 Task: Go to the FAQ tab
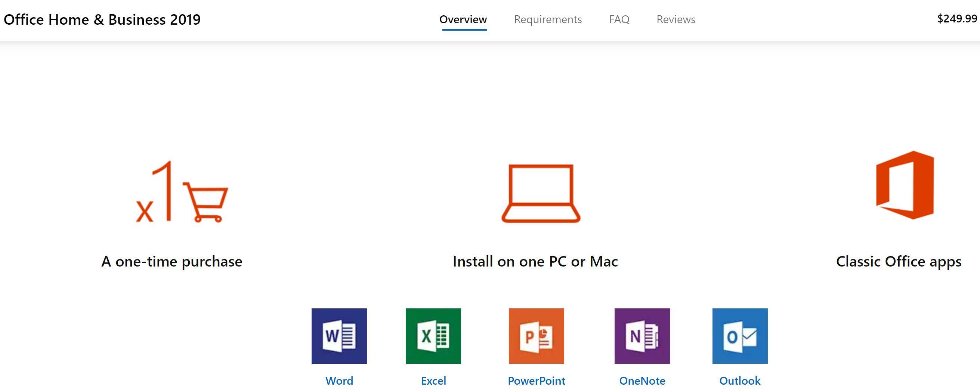click(619, 19)
